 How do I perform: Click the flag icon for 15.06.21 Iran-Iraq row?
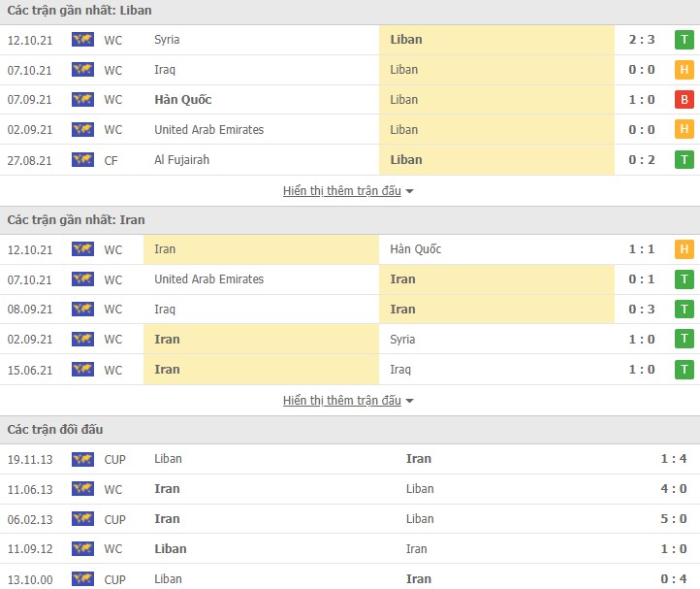[82, 370]
